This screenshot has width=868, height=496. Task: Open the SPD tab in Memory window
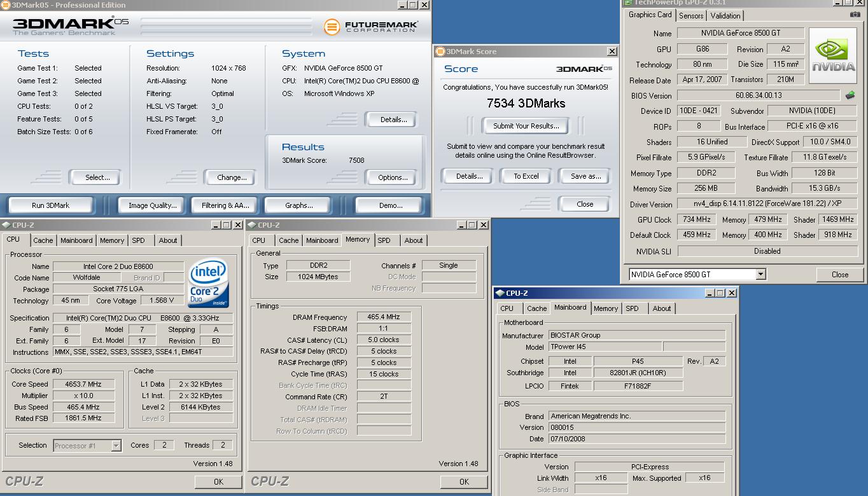pyautogui.click(x=384, y=240)
